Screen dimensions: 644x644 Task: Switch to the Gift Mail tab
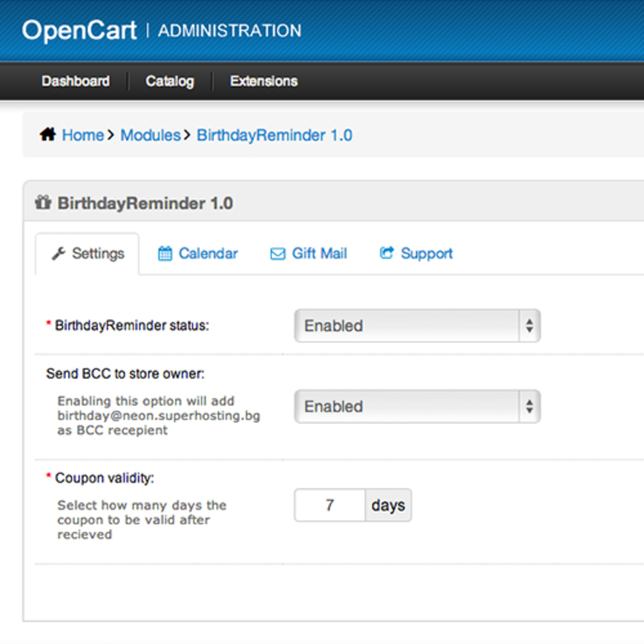tap(308, 254)
